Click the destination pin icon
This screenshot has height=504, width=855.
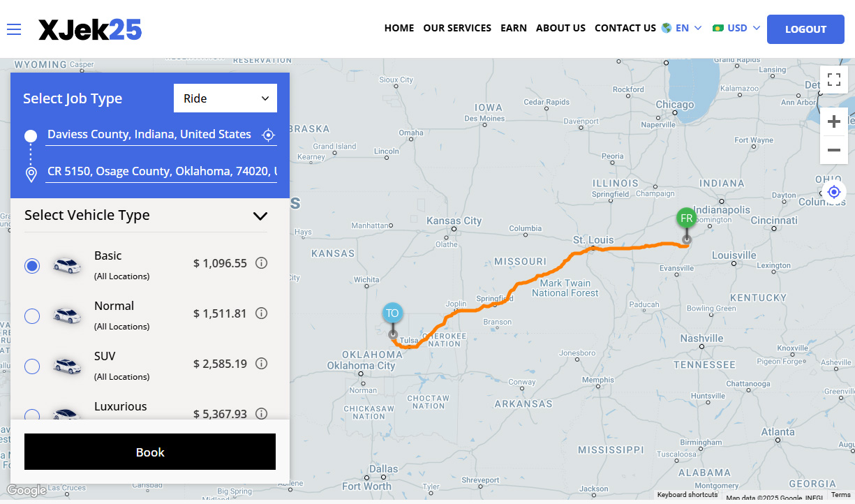(x=31, y=175)
